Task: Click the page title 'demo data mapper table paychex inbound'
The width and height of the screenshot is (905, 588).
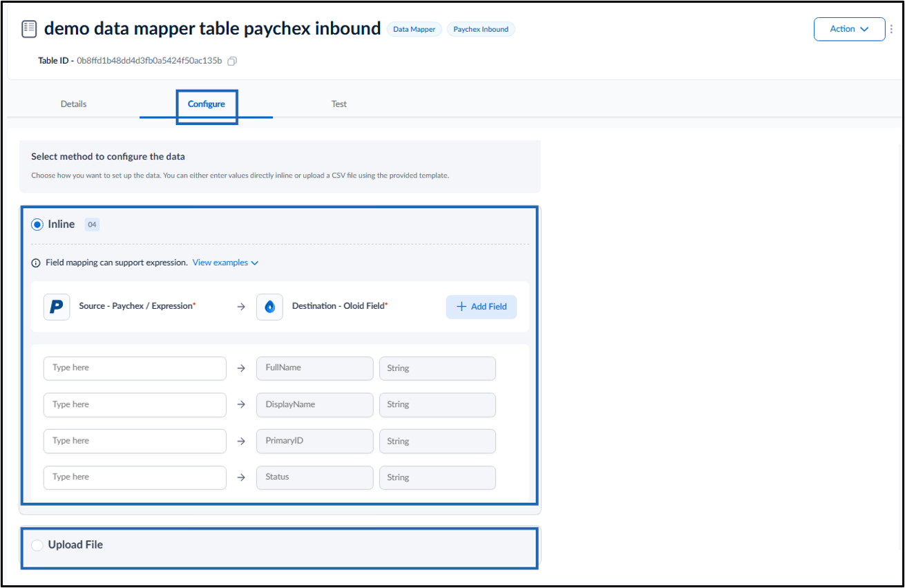Action: point(212,28)
